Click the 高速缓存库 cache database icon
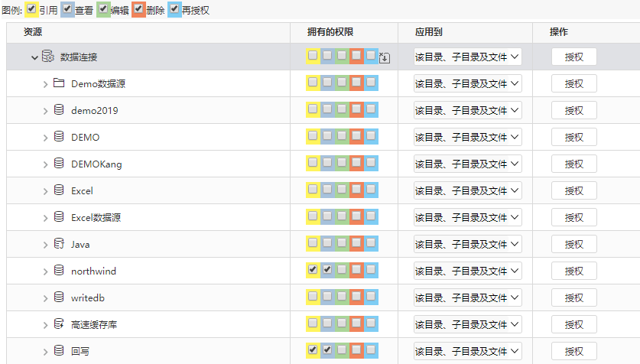The height and width of the screenshot is (364, 640). [x=59, y=324]
